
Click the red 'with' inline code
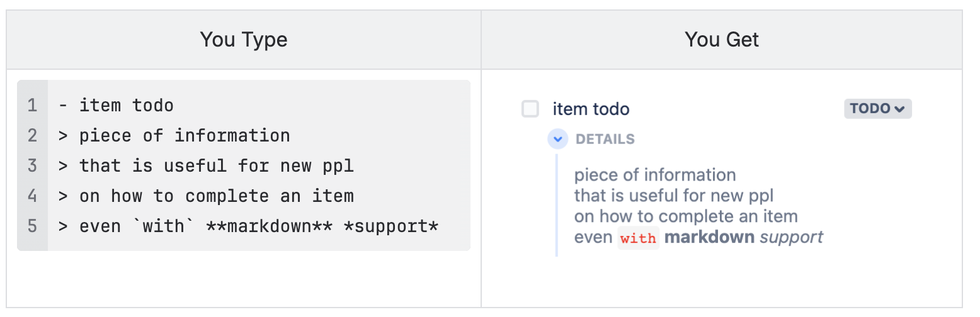coord(638,238)
